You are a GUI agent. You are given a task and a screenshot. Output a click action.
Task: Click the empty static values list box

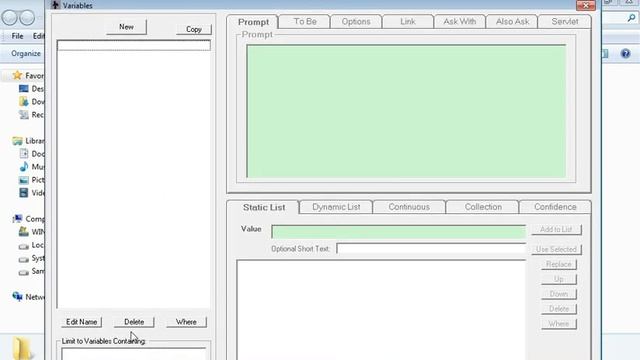[381, 310]
